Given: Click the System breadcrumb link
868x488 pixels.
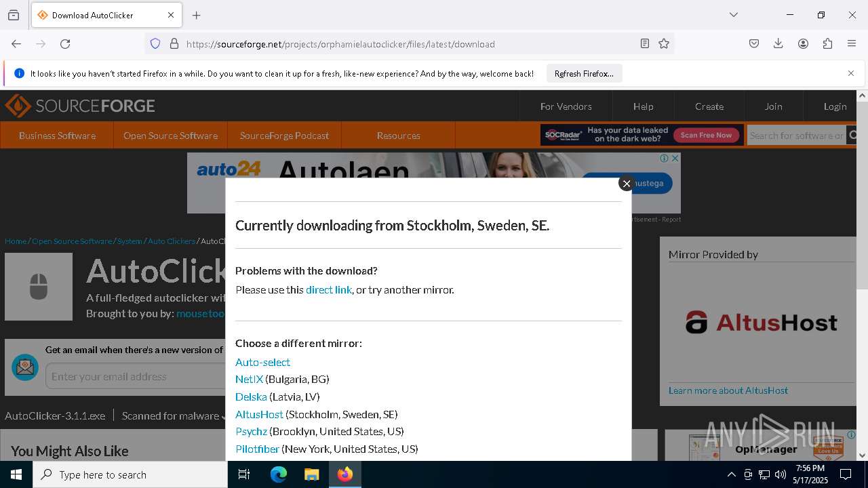Looking at the screenshot, I should click(130, 241).
